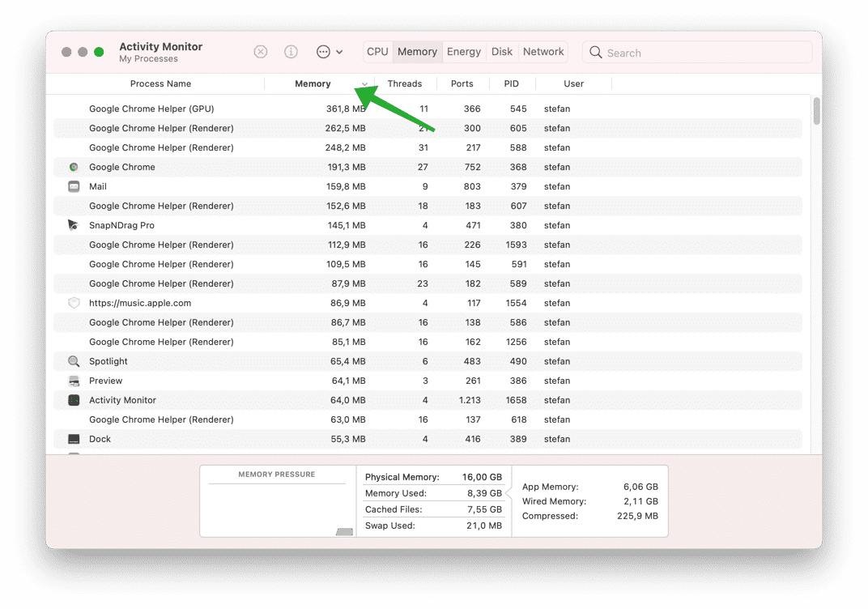Select the Preview process name
This screenshot has width=868, height=609.
pos(106,381)
